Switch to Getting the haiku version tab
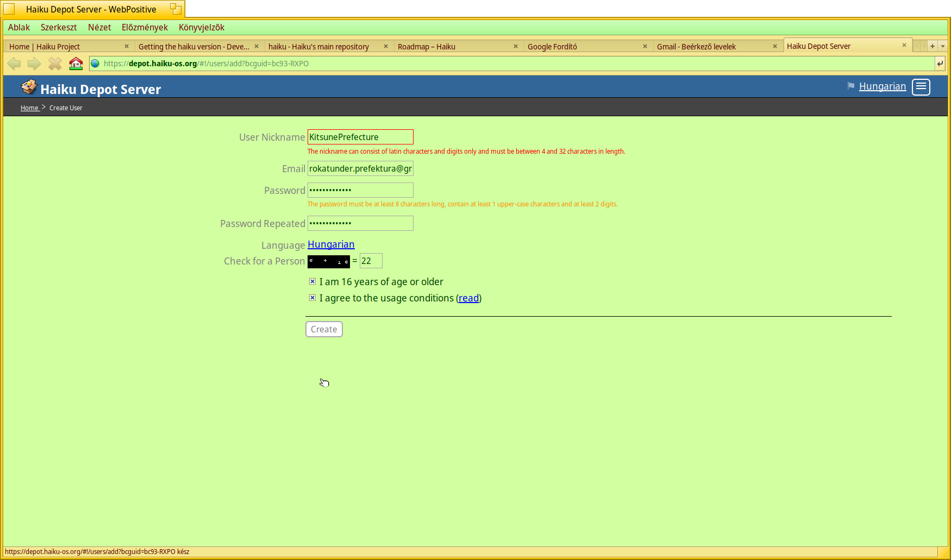The width and height of the screenshot is (951, 560). [x=198, y=46]
